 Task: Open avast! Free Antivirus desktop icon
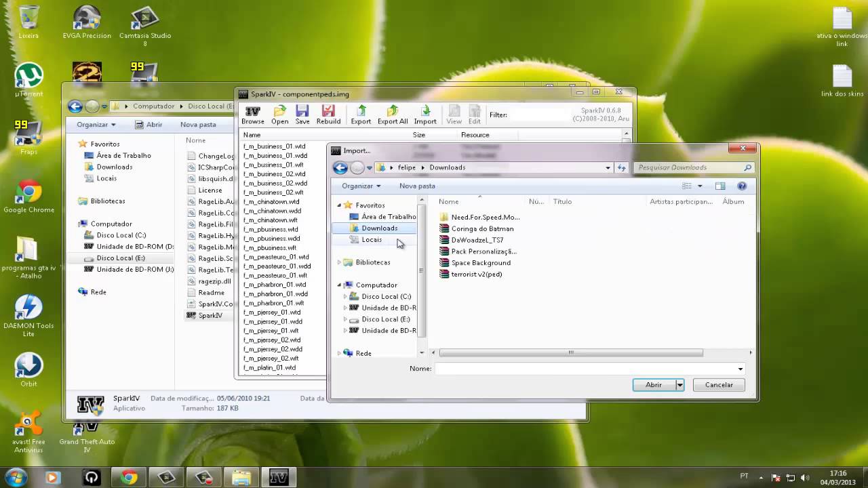point(28,432)
